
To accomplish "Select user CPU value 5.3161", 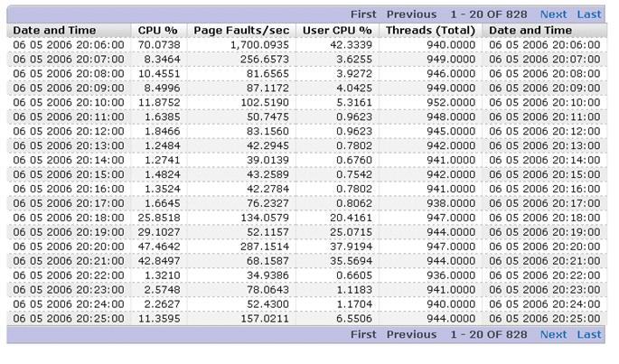I will [354, 103].
